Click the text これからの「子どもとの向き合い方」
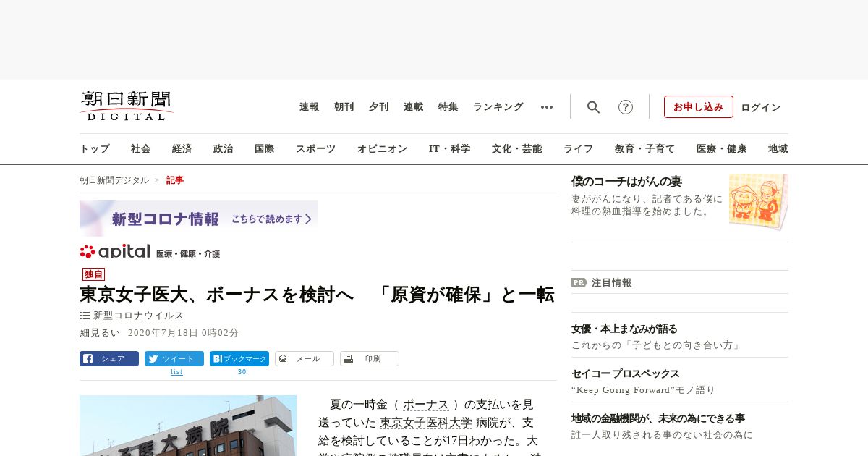The width and height of the screenshot is (868, 456). point(657,345)
